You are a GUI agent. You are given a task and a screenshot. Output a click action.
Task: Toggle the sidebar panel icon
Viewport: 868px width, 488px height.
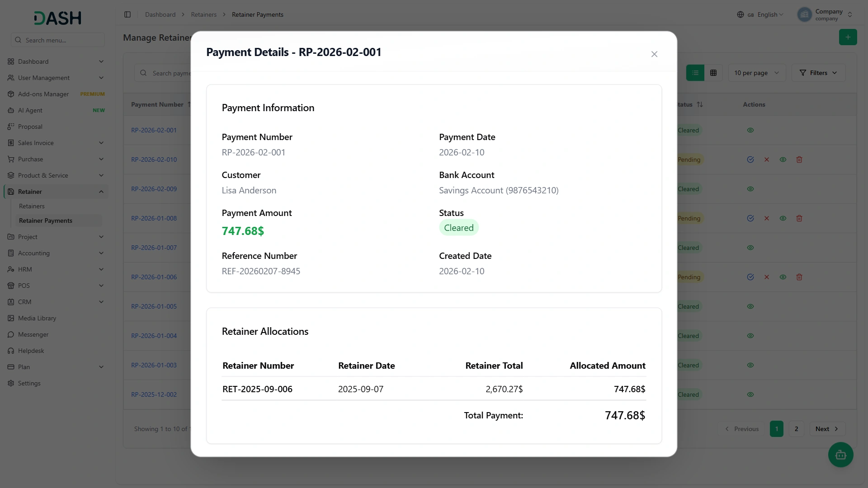pos(127,14)
